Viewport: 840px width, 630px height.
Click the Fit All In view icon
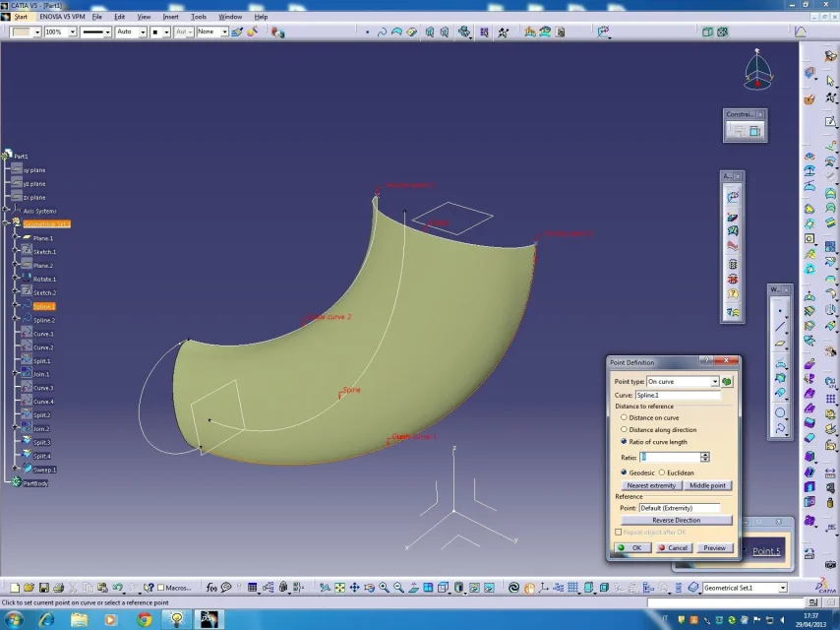pyautogui.click(x=339, y=588)
